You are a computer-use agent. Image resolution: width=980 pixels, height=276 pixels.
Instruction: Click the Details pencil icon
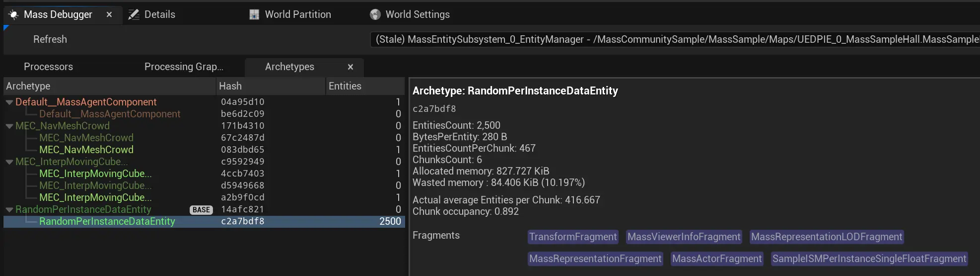134,15
